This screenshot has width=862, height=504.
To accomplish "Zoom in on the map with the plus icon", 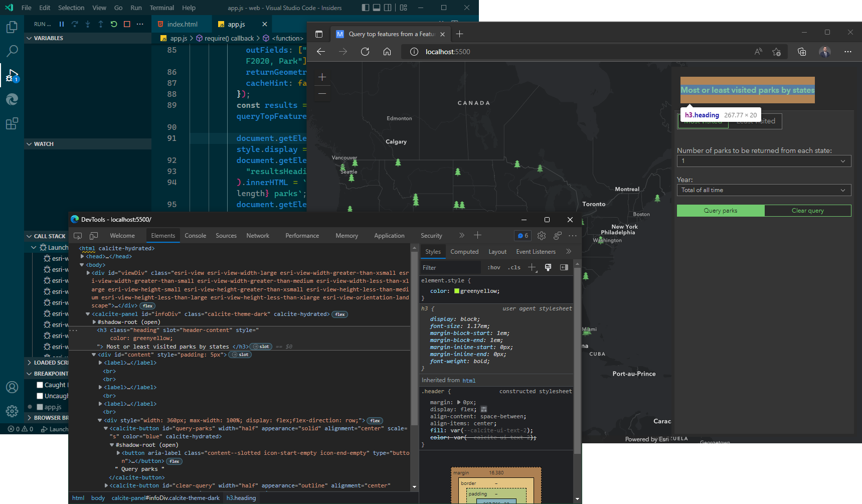I will 322,77.
